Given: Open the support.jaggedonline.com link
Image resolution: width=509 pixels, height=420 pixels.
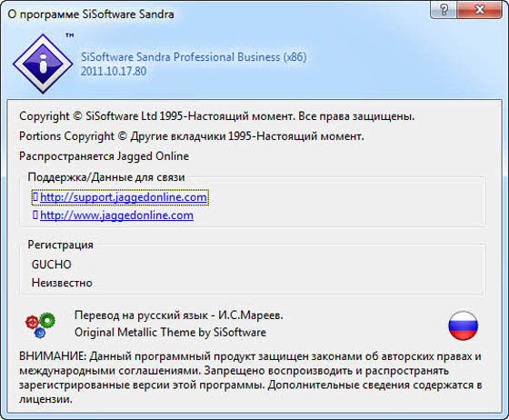Looking at the screenshot, I should coord(124,197).
